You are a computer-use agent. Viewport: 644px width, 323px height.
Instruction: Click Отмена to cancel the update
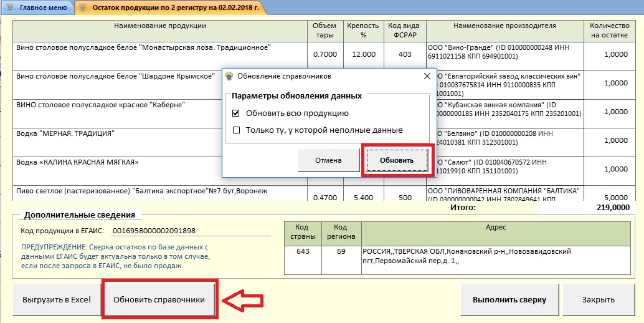pos(328,160)
